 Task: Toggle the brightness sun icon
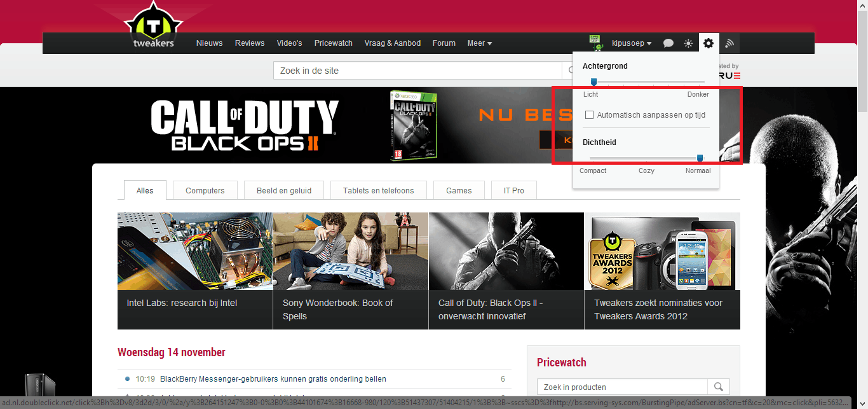(688, 43)
